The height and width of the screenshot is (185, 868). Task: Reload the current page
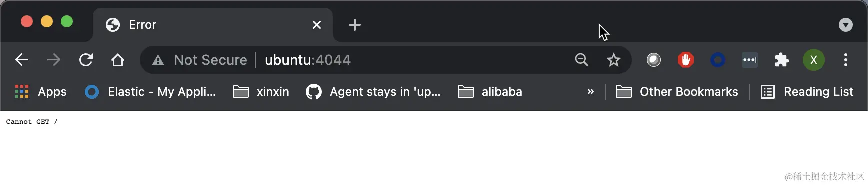pos(86,60)
